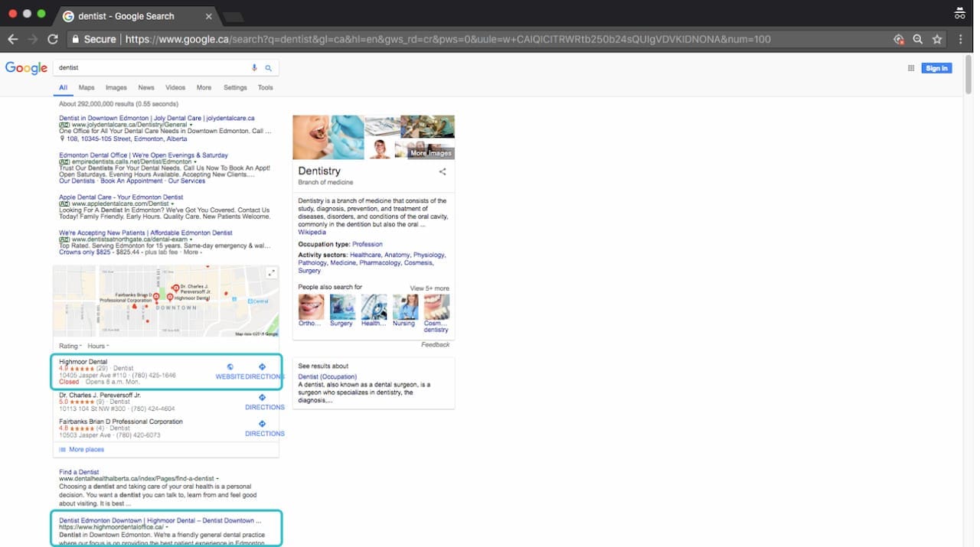
Task: Expand arrow next to appledentalcare.com ad URL
Action: (x=172, y=204)
